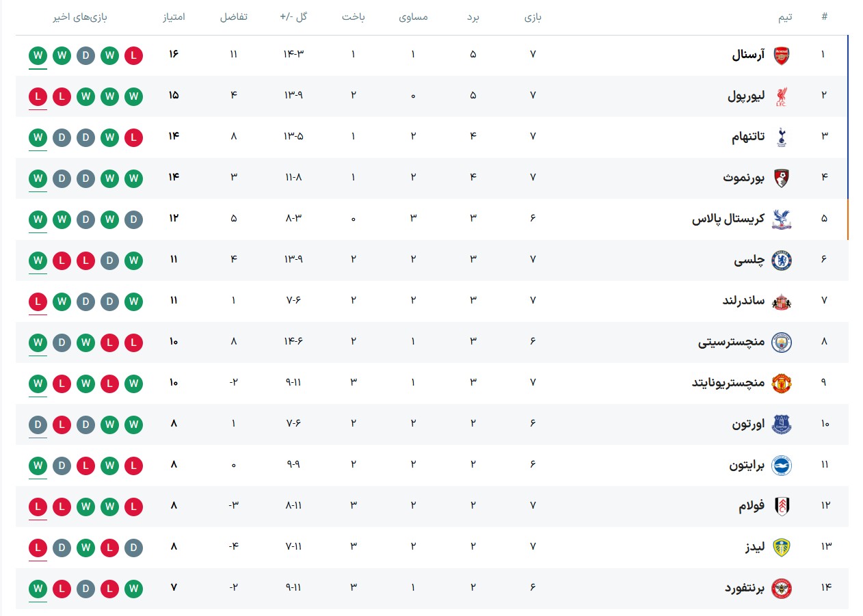Click the Leeds club crest

click(x=781, y=547)
